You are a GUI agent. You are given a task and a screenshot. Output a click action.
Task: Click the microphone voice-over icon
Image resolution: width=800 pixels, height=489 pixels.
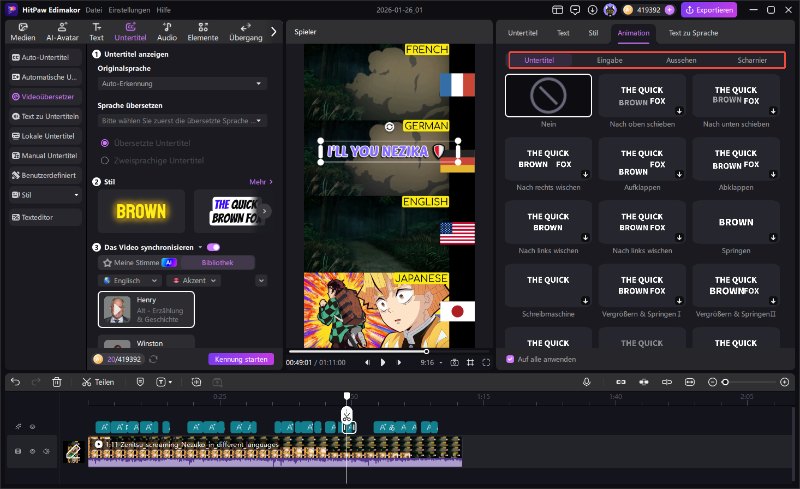(x=587, y=382)
